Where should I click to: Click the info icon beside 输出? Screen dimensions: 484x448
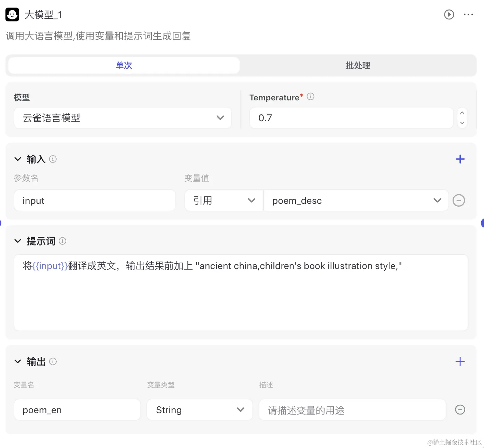53,362
